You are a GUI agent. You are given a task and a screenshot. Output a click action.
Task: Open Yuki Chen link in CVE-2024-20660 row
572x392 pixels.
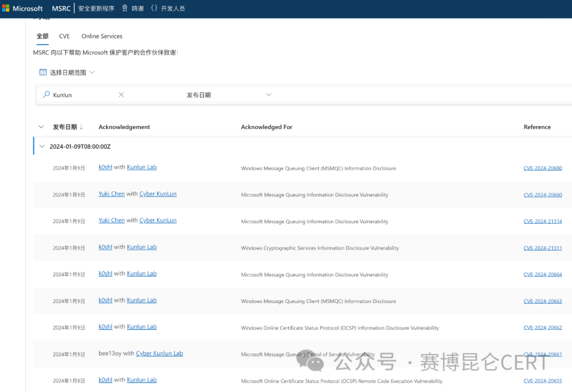pos(112,194)
